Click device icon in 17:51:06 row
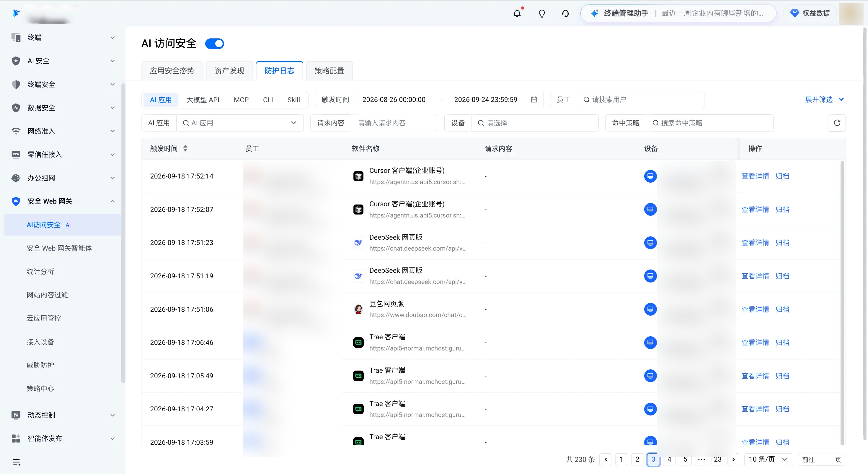The height and width of the screenshot is (474, 868). [650, 309]
